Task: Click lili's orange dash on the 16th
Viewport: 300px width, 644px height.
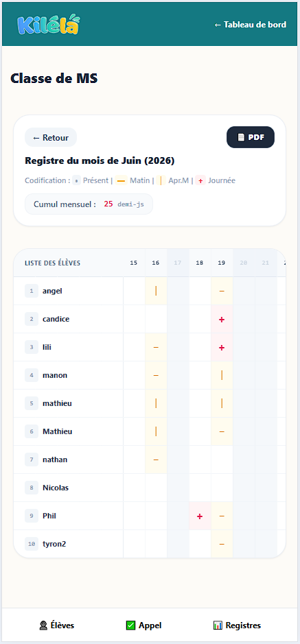Action: [x=156, y=347]
